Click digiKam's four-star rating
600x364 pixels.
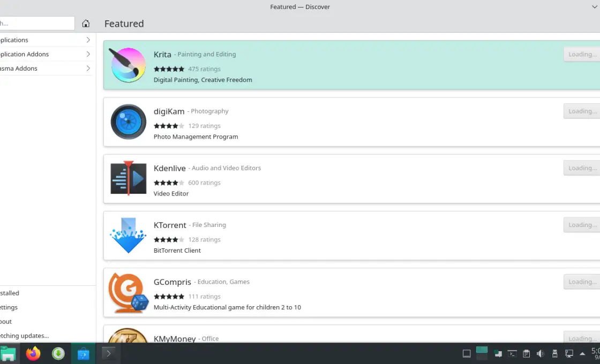click(169, 126)
